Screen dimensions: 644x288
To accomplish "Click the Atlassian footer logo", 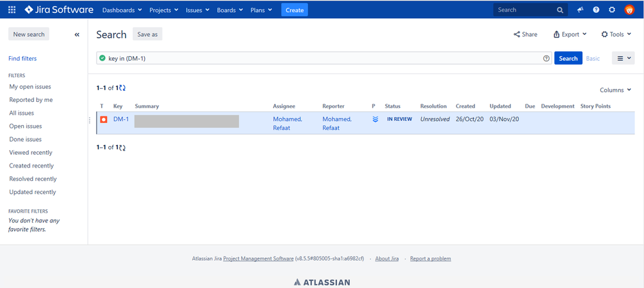I will pos(322,282).
